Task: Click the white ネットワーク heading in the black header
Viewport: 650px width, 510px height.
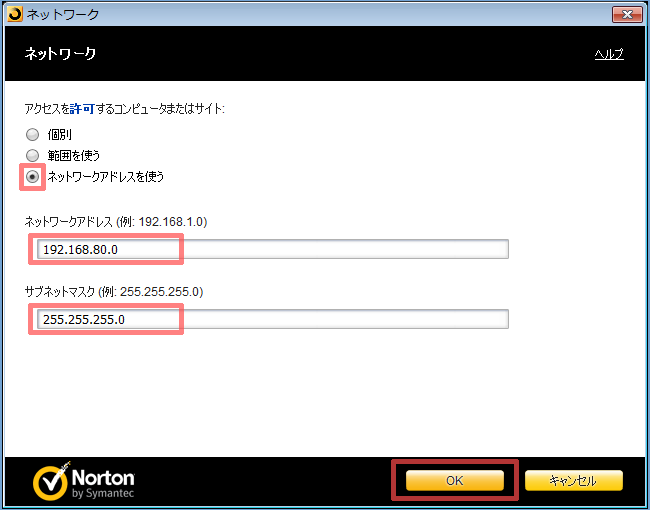Action: 60,54
